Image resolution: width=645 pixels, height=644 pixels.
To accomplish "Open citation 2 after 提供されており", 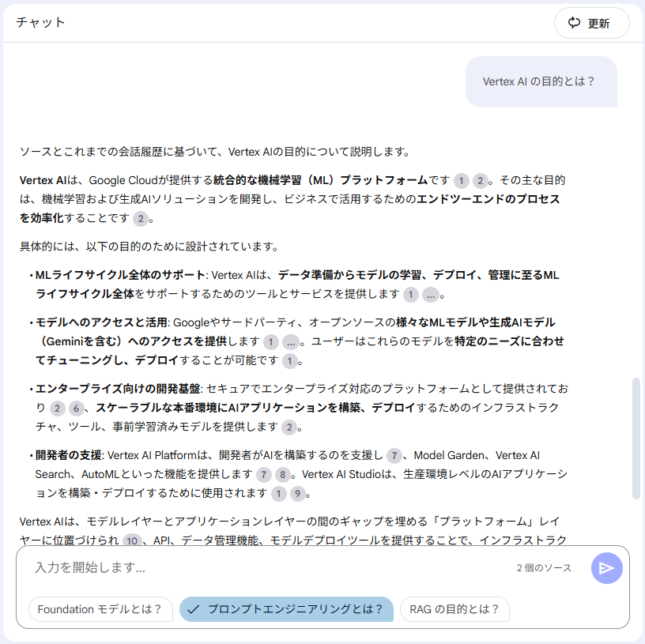I will click(x=57, y=409).
